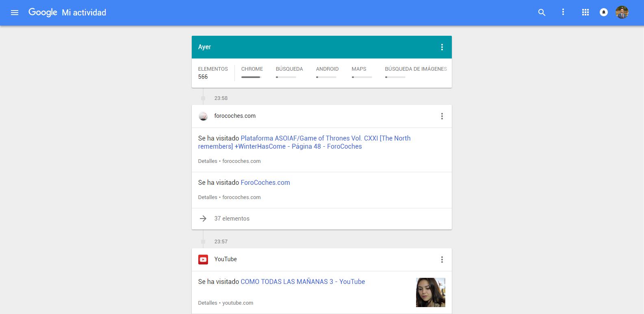Filter activity by CHROME
The width and height of the screenshot is (644, 314).
252,69
